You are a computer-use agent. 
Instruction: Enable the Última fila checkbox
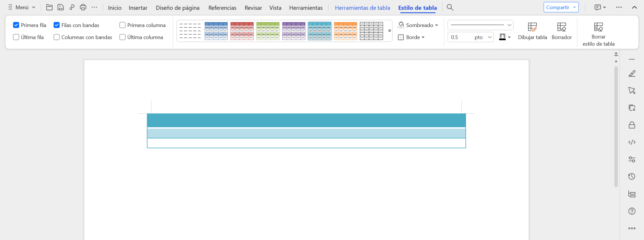pos(16,37)
